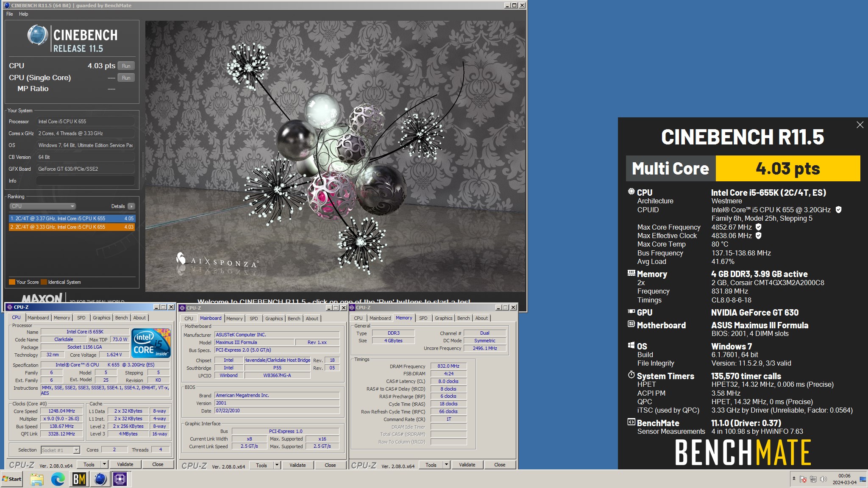This screenshot has height=488, width=868.
Task: Click the Motherboard section icon in BenchMate
Action: 631,324
